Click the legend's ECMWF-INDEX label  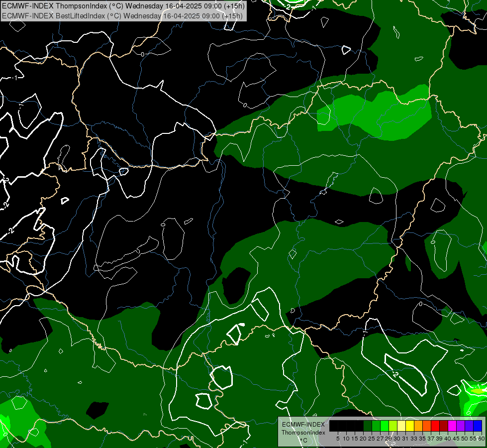coord(303,425)
